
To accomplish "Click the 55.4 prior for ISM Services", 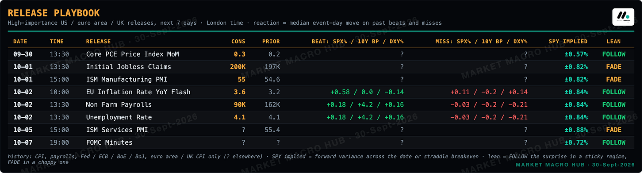I will [272, 130].
